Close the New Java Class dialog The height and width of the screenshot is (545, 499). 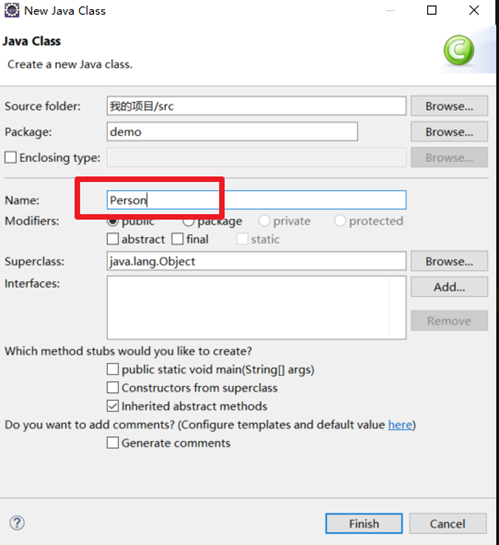point(474,10)
